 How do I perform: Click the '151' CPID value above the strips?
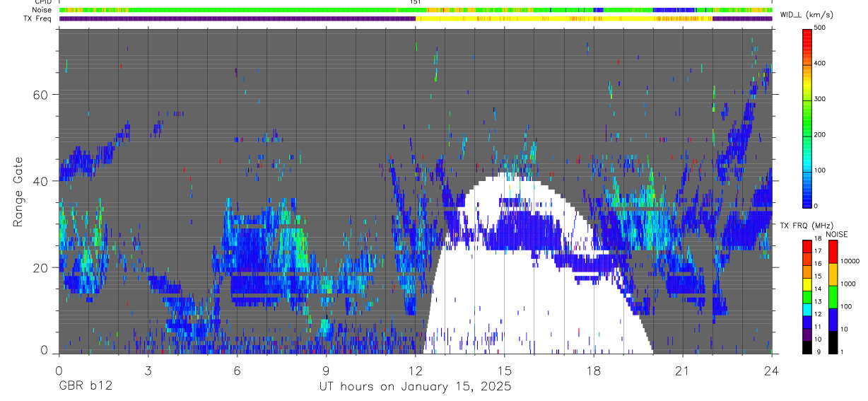[416, 2]
